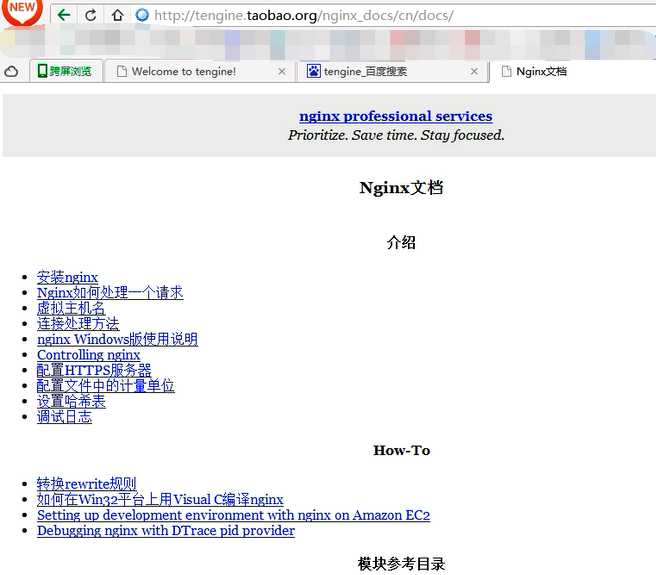
Task: Open 配置HTTPS服务器 link
Action: click(94, 370)
